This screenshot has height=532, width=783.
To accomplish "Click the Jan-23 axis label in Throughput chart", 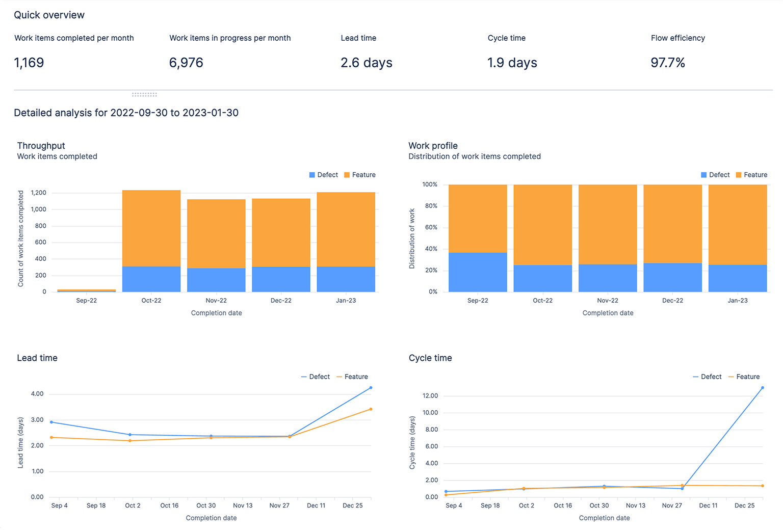I will (346, 301).
